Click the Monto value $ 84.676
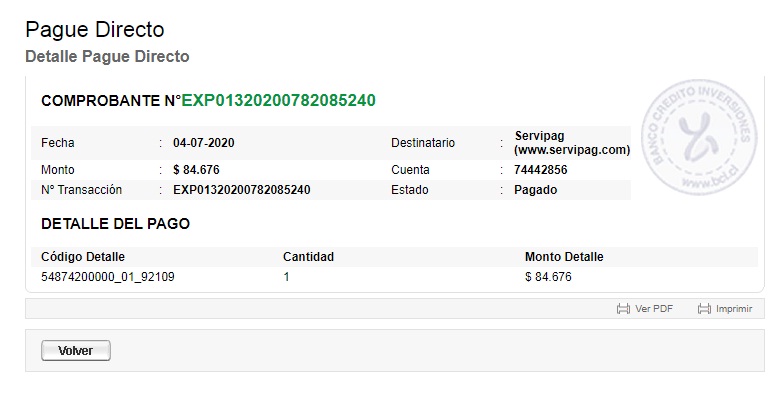This screenshot has height=396, width=783. click(196, 170)
